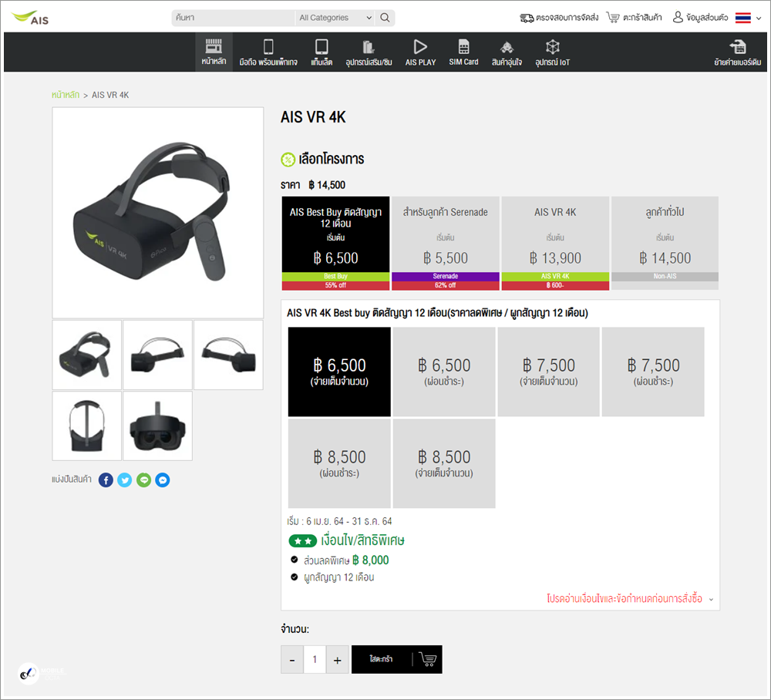The width and height of the screenshot is (771, 700).
Task: View side-view headset thumbnail facing left
Action: pyautogui.click(x=157, y=355)
